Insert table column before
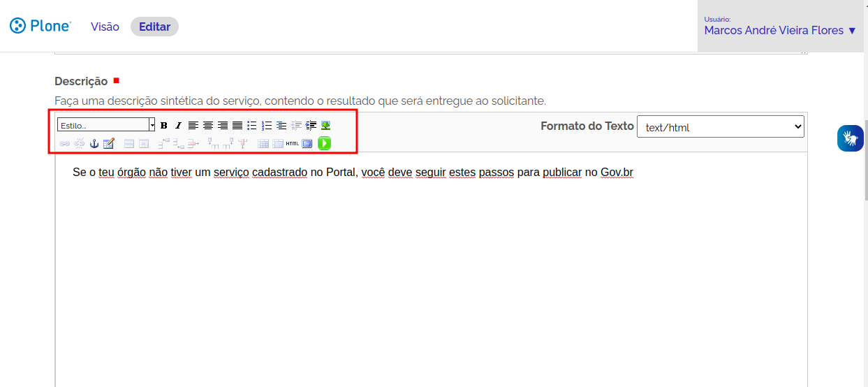 tap(214, 143)
